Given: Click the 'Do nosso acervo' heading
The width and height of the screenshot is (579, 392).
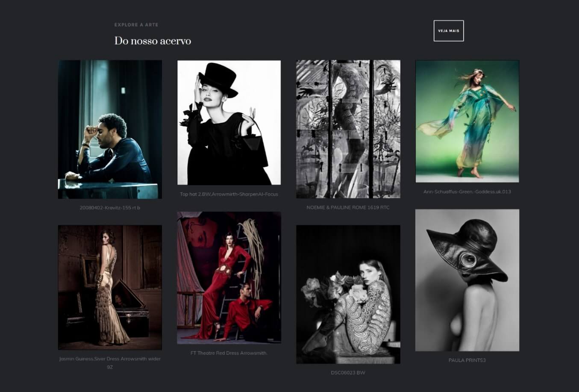Looking at the screenshot, I should [x=153, y=41].
